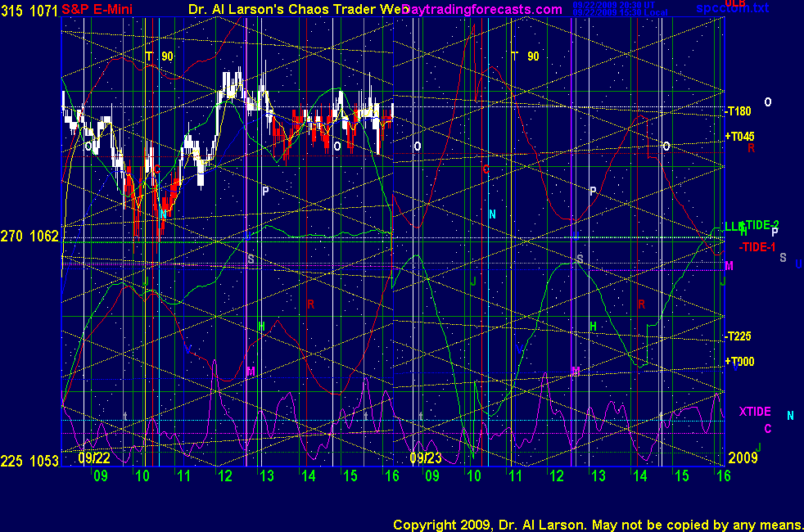
Task: Select hour 15 under the 09/23 session
Action: click(681, 476)
